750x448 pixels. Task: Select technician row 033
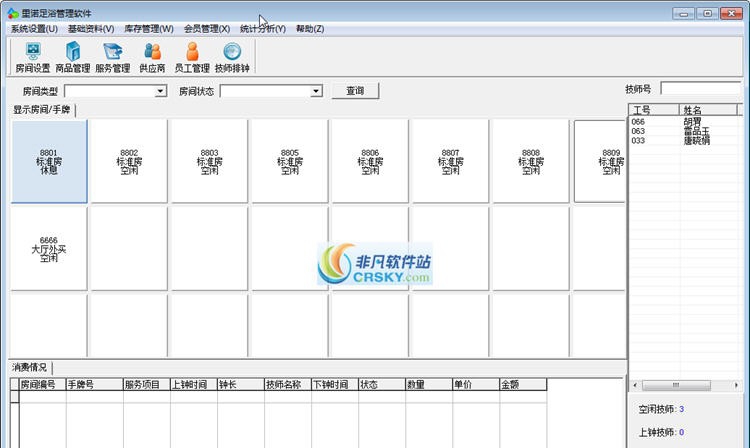pos(684,141)
